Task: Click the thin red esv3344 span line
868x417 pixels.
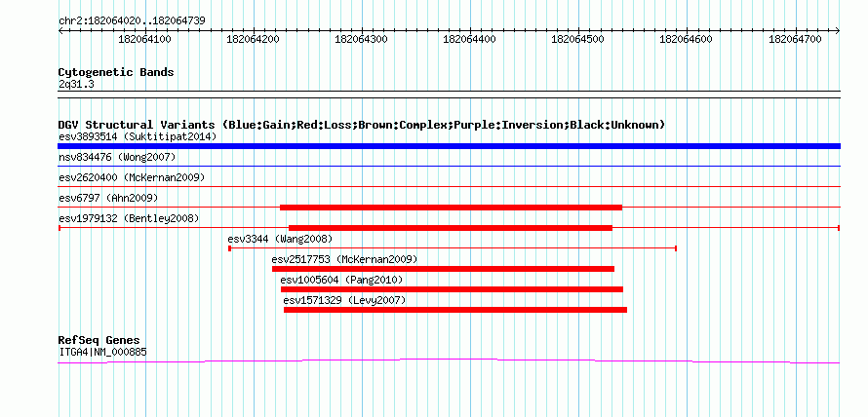Action: 453,248
